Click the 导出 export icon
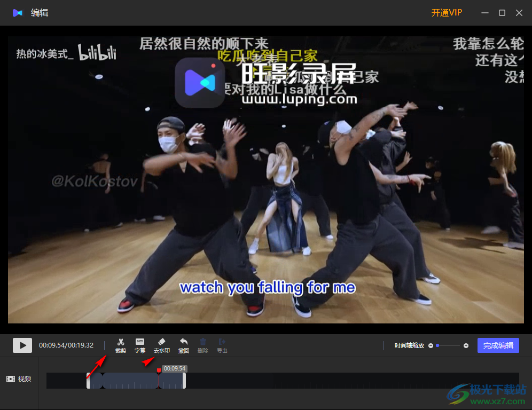The width and height of the screenshot is (532, 410). [222, 345]
